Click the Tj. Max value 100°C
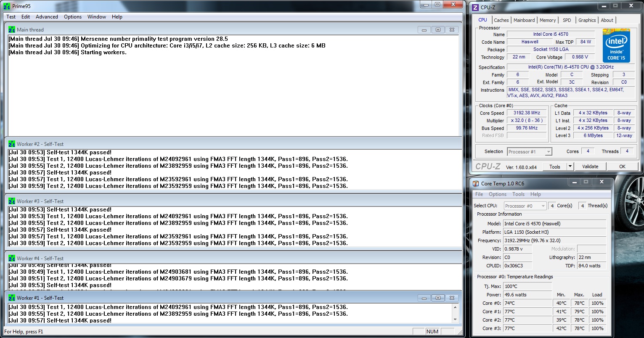This screenshot has width=644, height=338. (527, 286)
